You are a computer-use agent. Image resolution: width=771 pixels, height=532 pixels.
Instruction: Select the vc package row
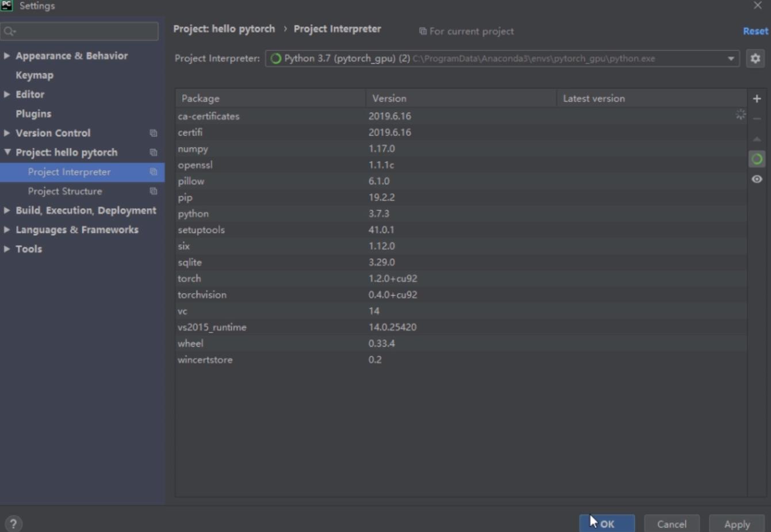[461, 311]
